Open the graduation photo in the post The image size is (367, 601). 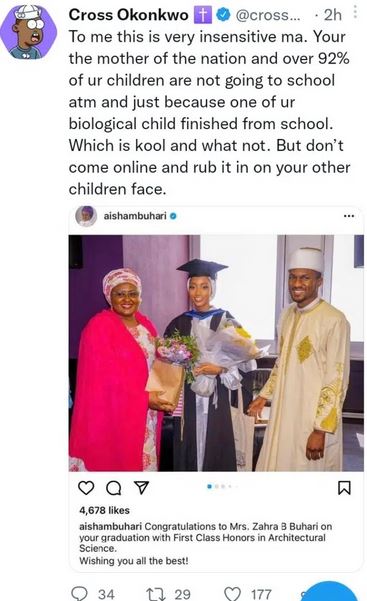point(216,353)
